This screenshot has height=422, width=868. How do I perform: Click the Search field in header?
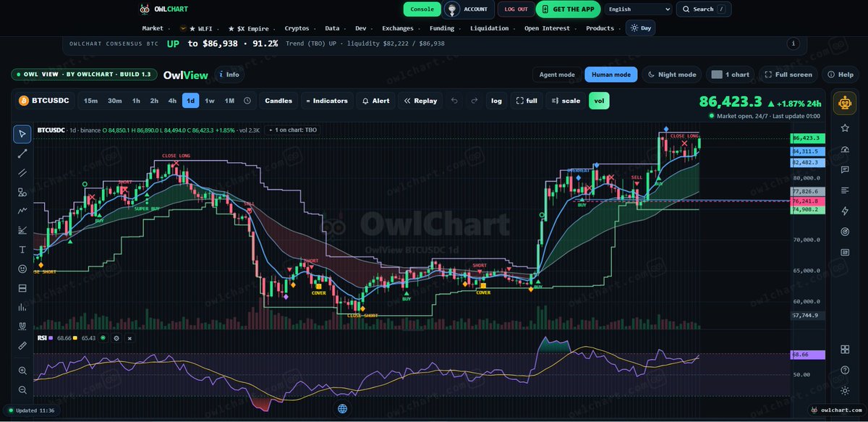(704, 9)
